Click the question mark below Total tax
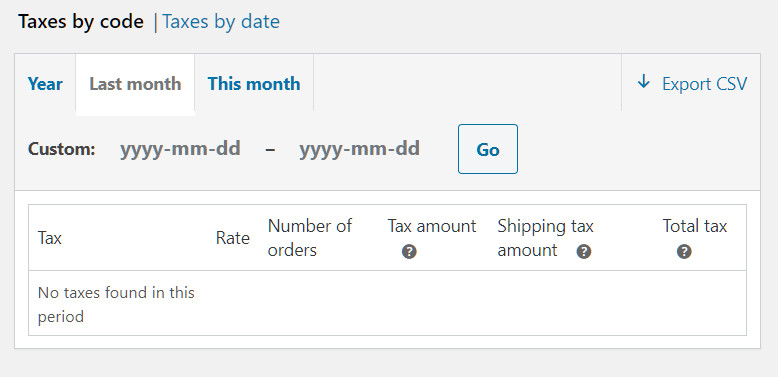Image resolution: width=778 pixels, height=377 pixels. 684,251
